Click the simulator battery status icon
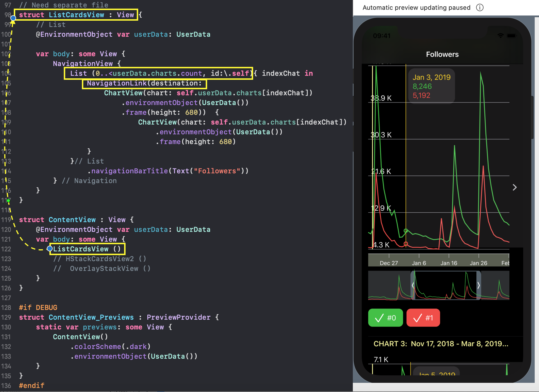539x392 pixels. click(511, 36)
